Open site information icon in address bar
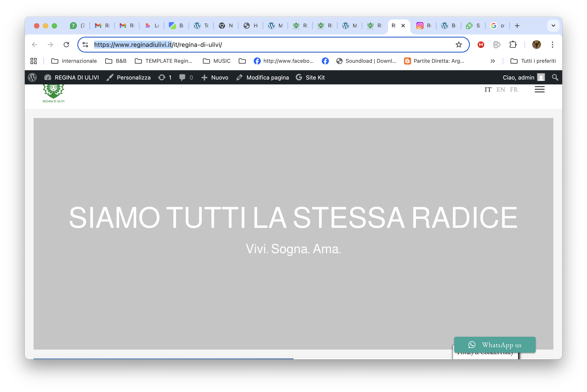This screenshot has width=587, height=392. click(x=85, y=45)
